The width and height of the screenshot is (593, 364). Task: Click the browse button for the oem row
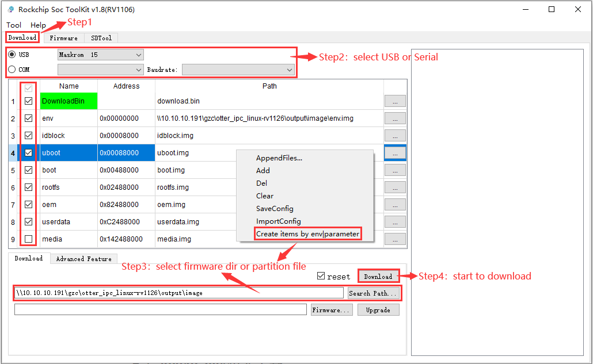tap(395, 205)
